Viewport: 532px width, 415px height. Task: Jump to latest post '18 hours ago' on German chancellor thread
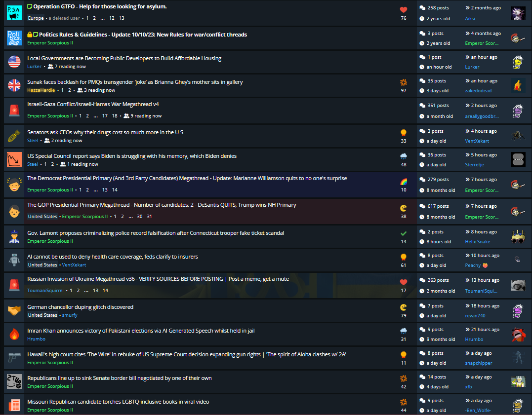point(482,306)
